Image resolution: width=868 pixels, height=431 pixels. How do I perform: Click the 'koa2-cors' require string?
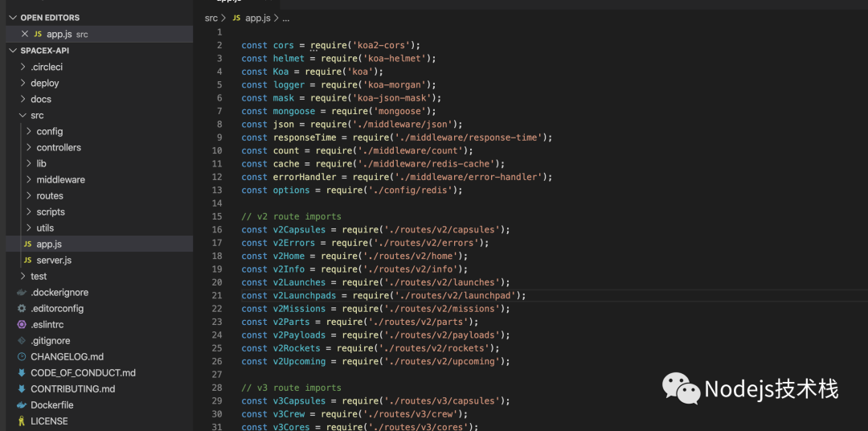[383, 45]
